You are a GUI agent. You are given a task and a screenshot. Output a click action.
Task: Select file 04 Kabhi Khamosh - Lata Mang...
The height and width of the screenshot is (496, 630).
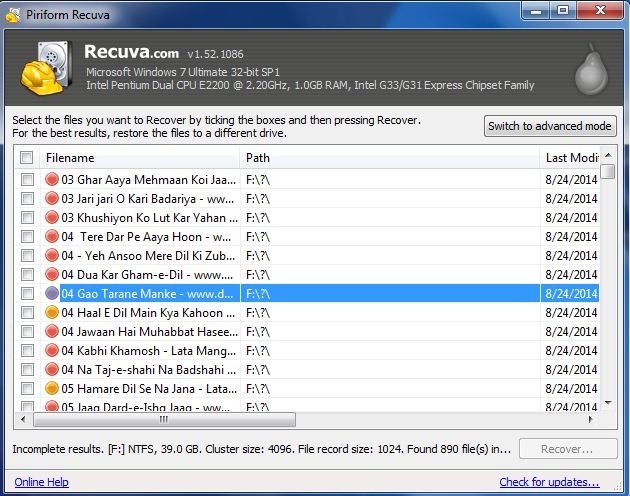click(x=149, y=351)
